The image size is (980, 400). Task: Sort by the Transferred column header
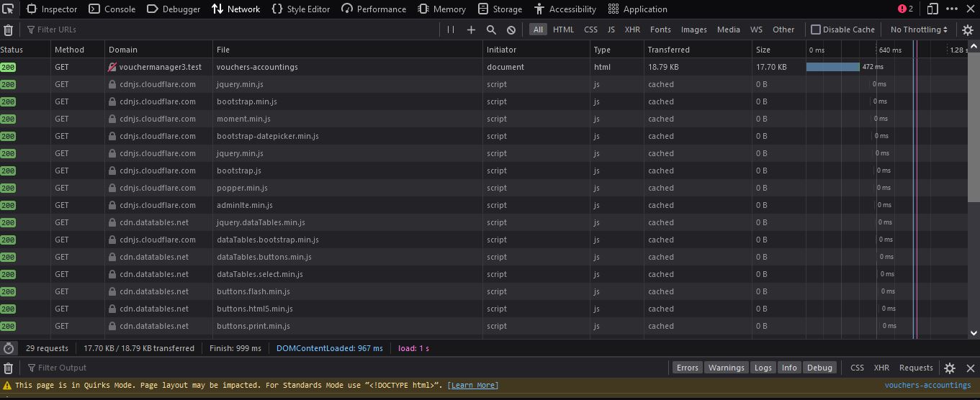click(696, 50)
